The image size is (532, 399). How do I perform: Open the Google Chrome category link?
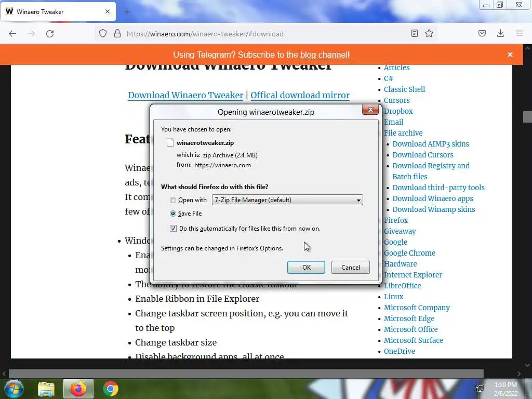409,253
